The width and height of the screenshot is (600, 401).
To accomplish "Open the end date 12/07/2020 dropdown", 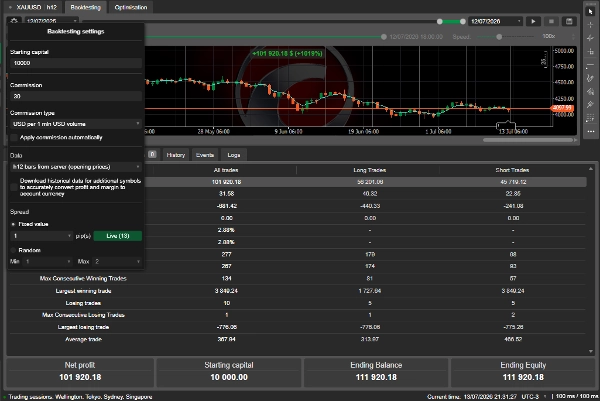I will 495,21.
